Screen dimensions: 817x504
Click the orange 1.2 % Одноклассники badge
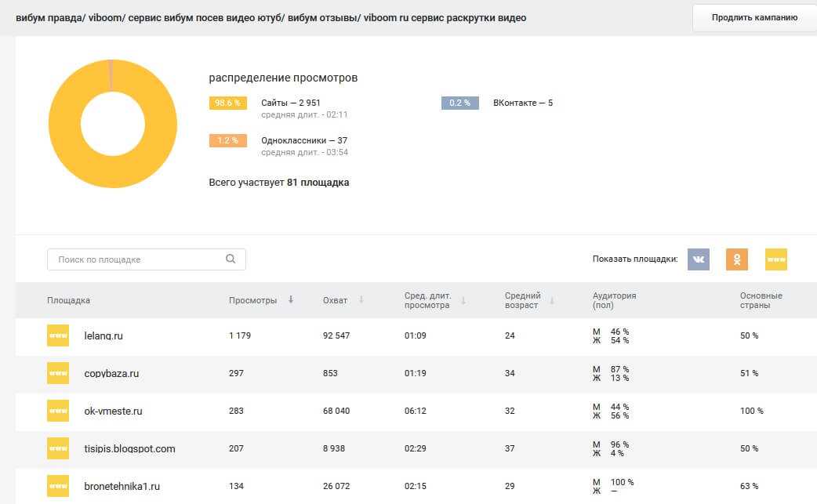[x=227, y=141]
